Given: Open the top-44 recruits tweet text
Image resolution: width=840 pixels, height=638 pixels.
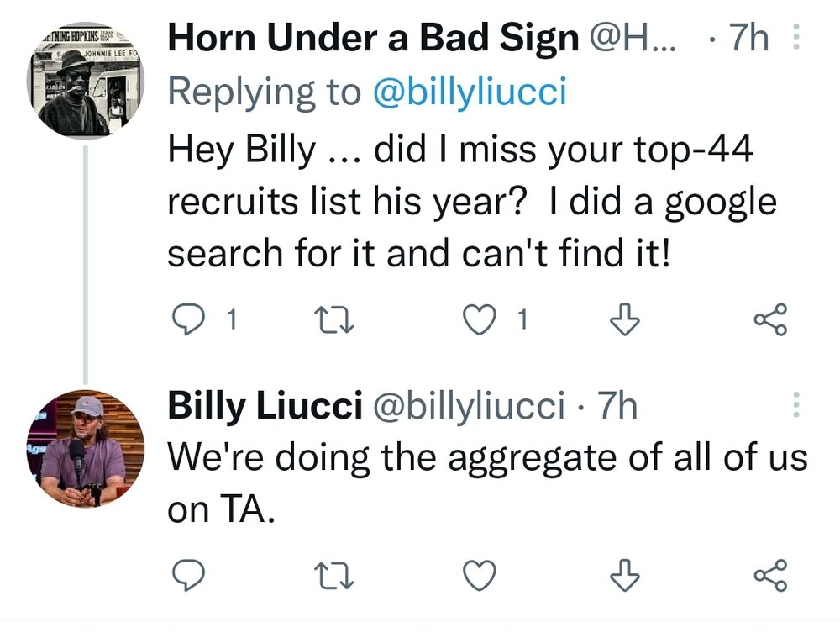Looking at the screenshot, I should [x=470, y=202].
